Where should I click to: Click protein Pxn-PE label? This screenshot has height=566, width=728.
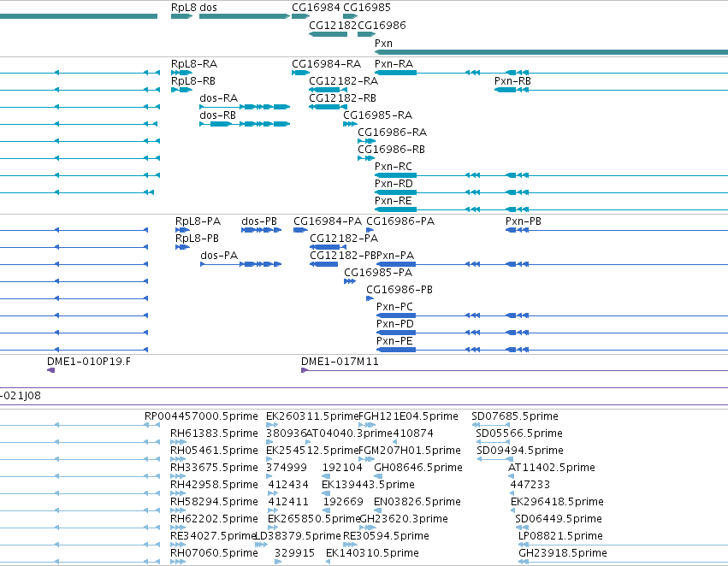click(394, 341)
